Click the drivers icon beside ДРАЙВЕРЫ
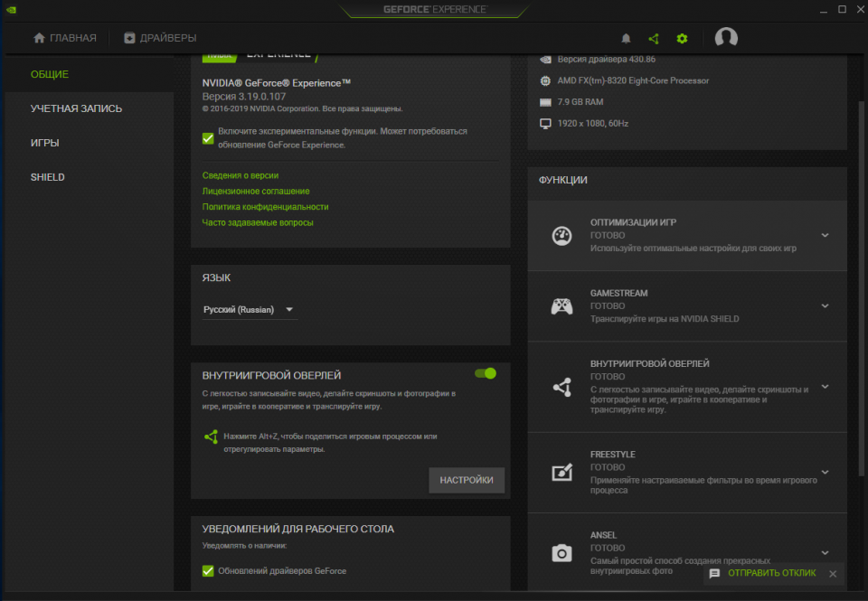The width and height of the screenshot is (868, 601). click(129, 38)
